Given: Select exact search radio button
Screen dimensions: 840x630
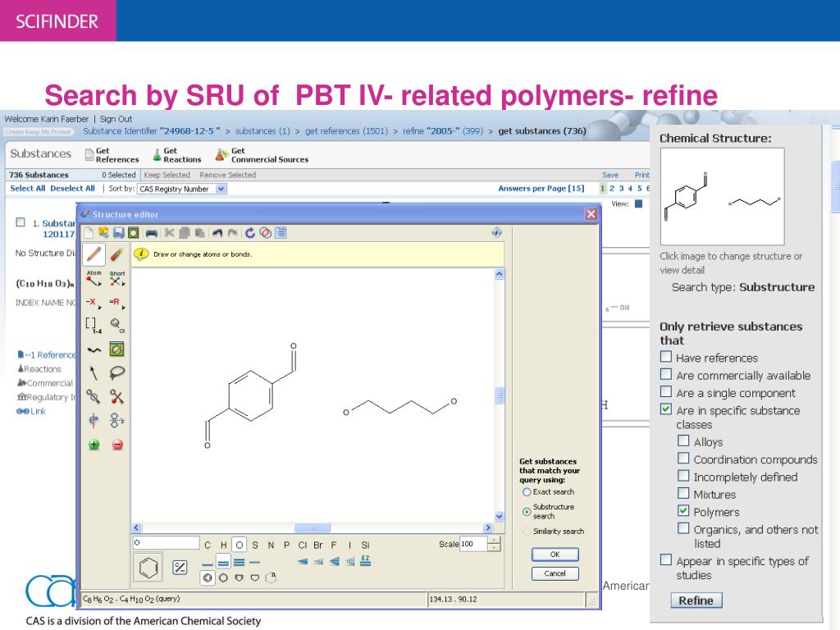Looking at the screenshot, I should coord(527,492).
